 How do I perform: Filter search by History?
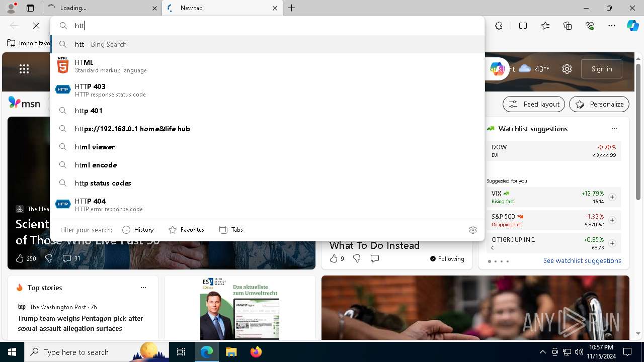pyautogui.click(x=138, y=230)
